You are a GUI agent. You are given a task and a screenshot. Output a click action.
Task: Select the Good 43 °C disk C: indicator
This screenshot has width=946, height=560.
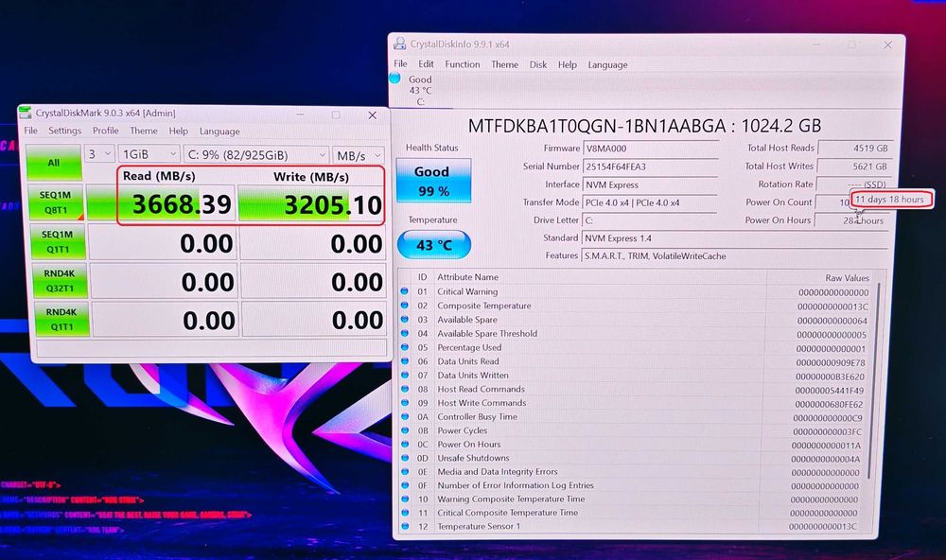[x=414, y=90]
